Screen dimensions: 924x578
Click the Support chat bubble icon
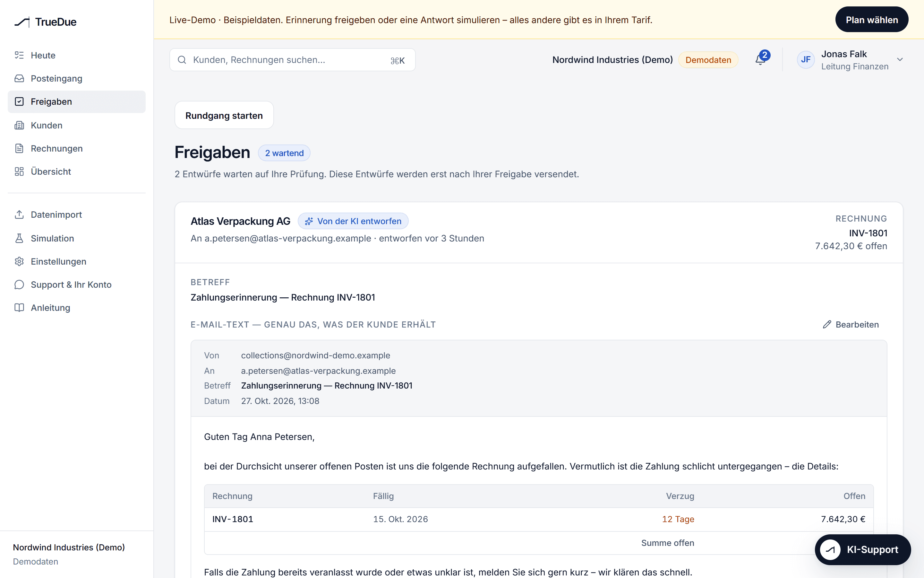point(19,285)
